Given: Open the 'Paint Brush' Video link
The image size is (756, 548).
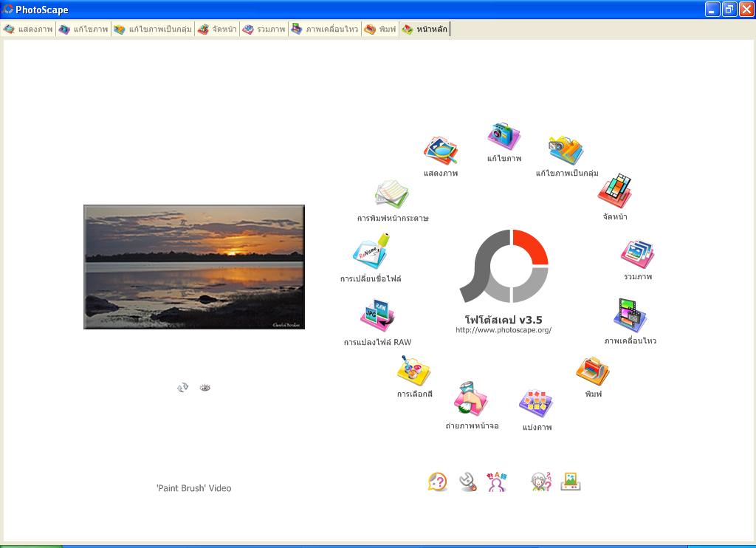Looking at the screenshot, I should (x=194, y=488).
